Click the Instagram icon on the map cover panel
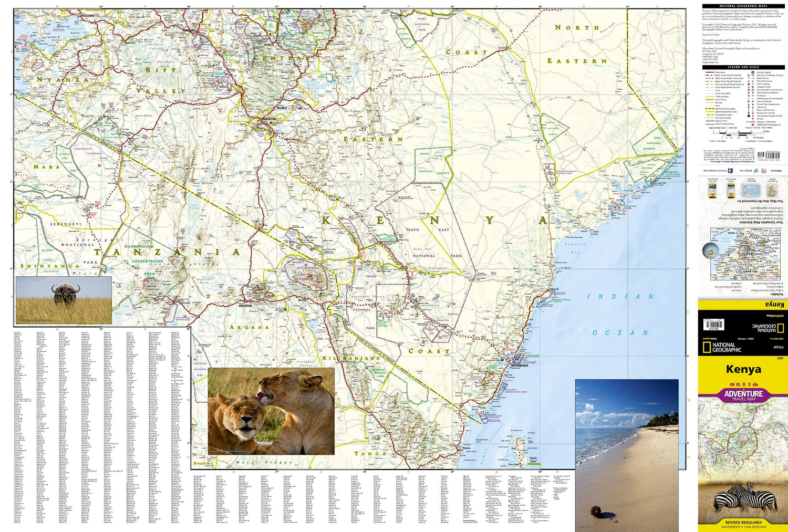788x532 pixels. coord(764,171)
